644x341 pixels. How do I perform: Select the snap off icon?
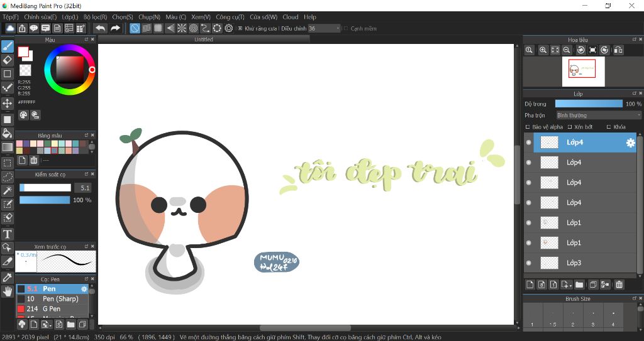pos(135,28)
